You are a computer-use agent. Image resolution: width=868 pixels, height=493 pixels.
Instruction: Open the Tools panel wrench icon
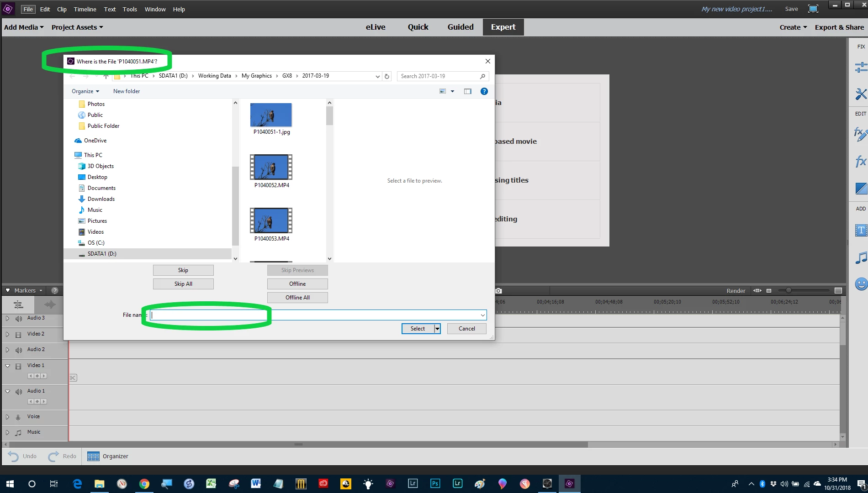pyautogui.click(x=861, y=94)
